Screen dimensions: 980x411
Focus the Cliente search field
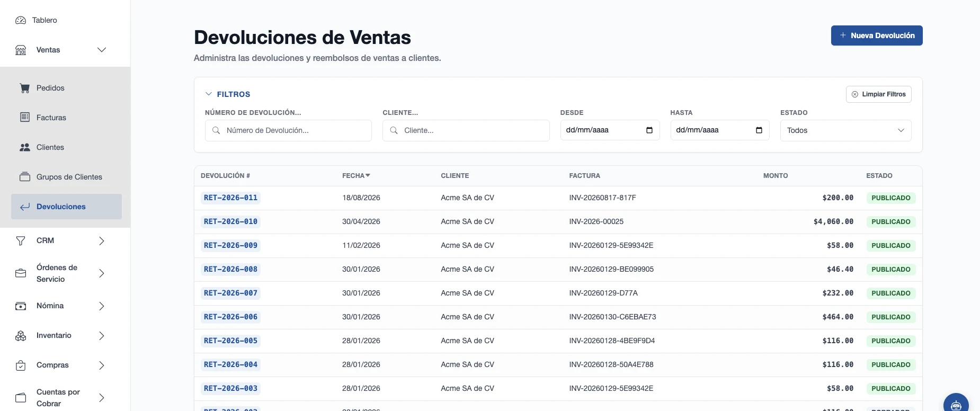[466, 130]
